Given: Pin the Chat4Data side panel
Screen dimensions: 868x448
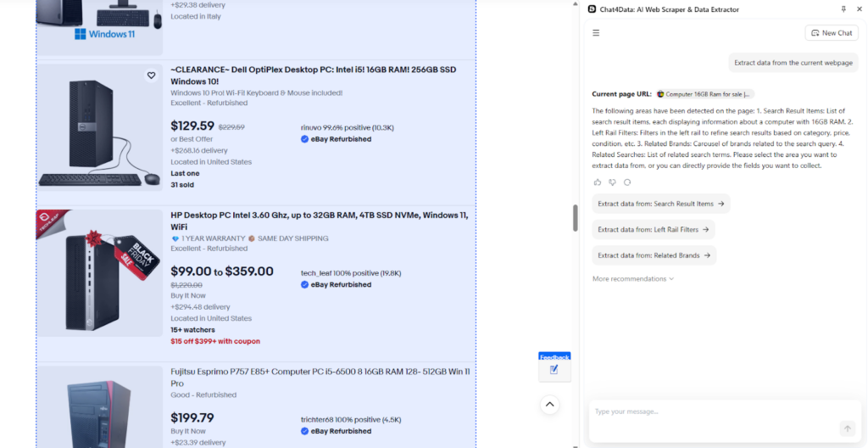Looking at the screenshot, I should coord(843,9).
